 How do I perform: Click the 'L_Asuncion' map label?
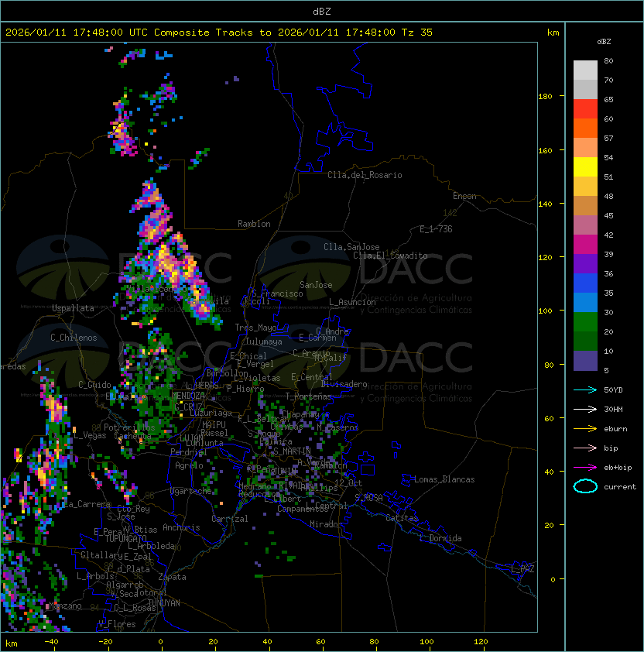[352, 302]
